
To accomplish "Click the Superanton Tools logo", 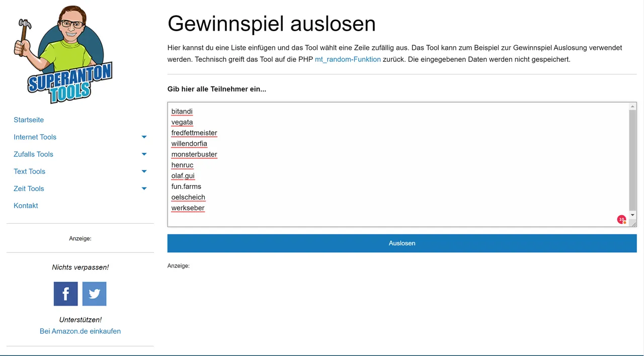I will tap(63, 54).
